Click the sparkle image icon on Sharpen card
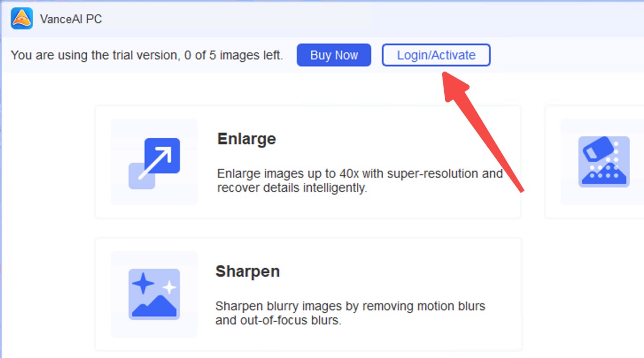644x358 pixels. click(x=154, y=293)
